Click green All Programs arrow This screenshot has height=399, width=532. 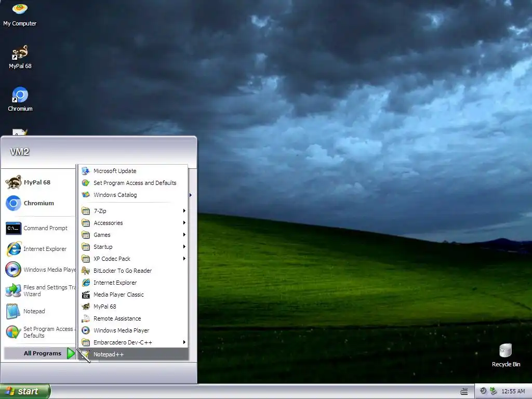pos(71,353)
